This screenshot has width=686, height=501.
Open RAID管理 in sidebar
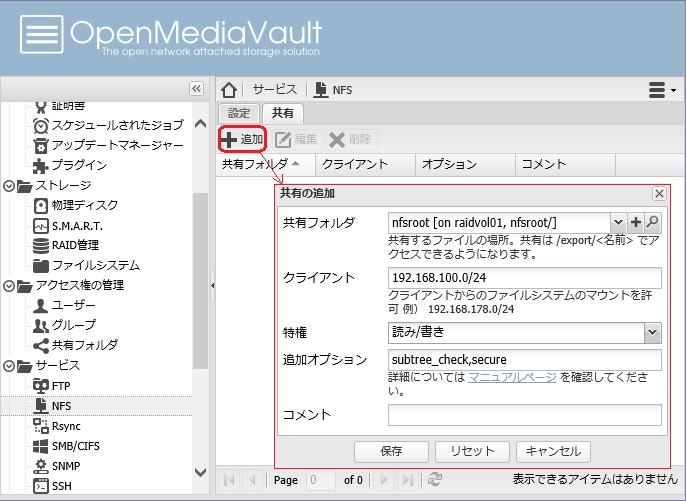(66, 245)
